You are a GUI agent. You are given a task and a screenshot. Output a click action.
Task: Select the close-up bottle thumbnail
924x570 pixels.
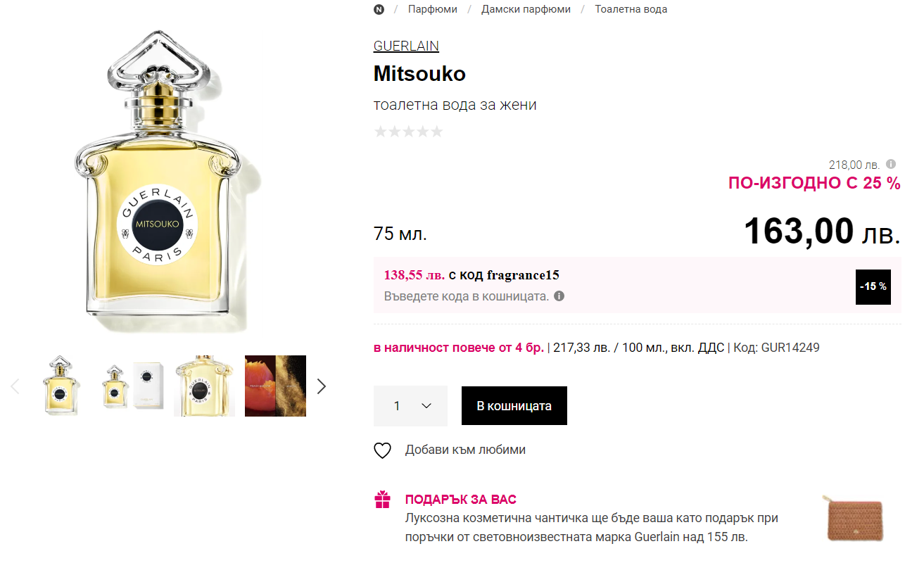204,386
